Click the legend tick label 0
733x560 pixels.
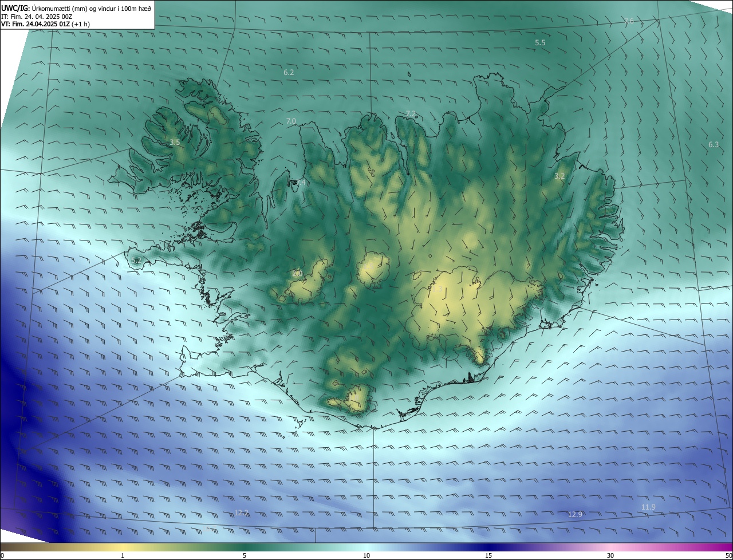(2, 556)
